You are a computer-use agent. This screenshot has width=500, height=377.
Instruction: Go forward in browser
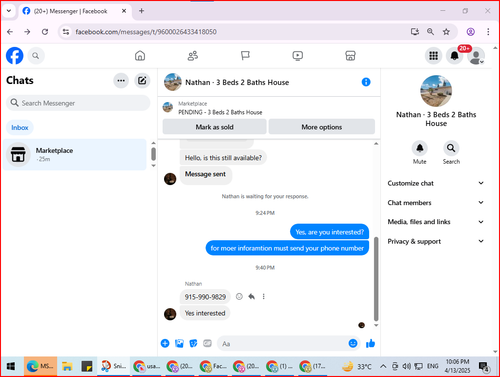pos(27,32)
